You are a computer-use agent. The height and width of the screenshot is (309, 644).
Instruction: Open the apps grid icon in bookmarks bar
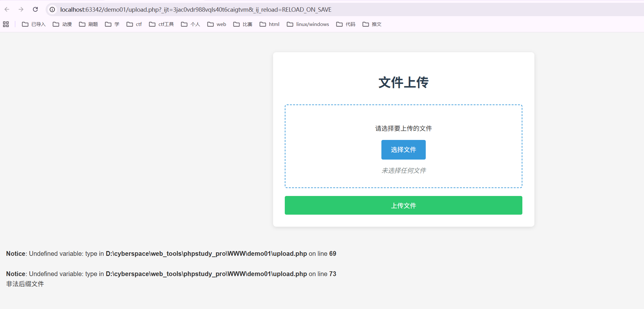(x=6, y=24)
